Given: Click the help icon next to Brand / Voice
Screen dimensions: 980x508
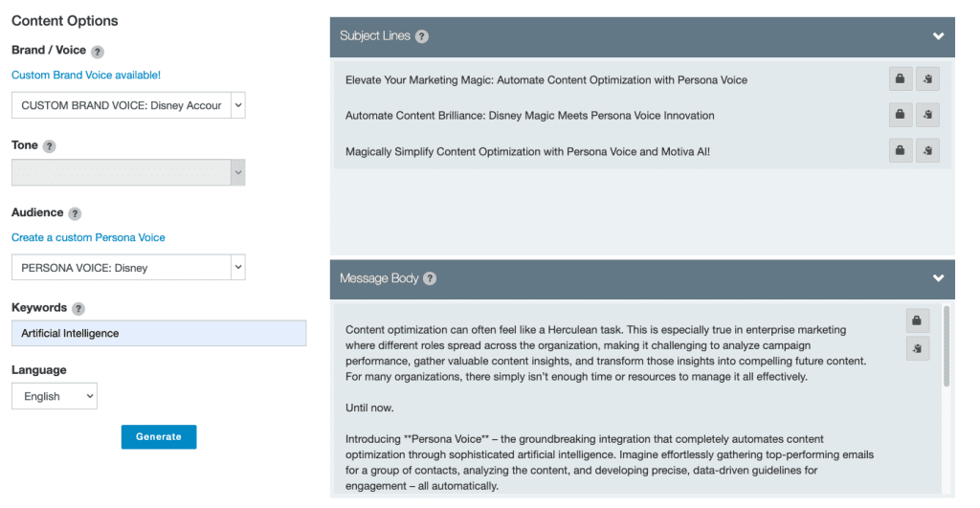Looking at the screenshot, I should (x=98, y=52).
